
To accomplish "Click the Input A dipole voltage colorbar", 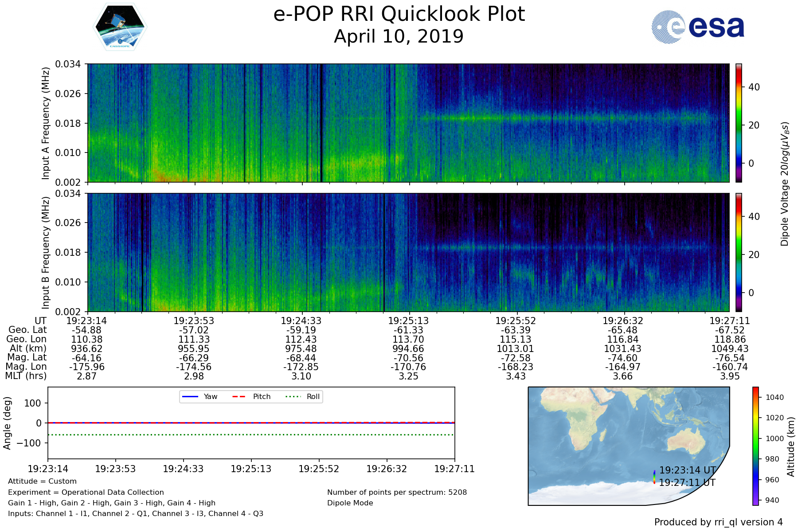I will [739, 123].
